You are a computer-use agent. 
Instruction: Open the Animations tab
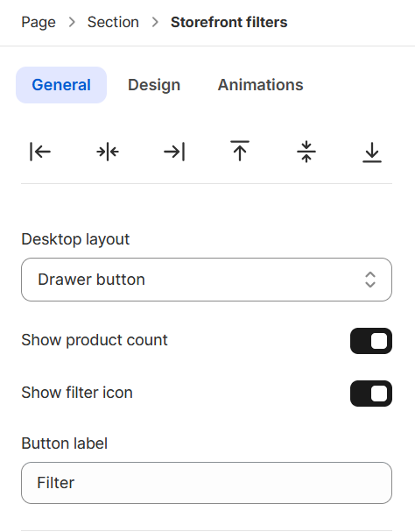pyautogui.click(x=260, y=85)
